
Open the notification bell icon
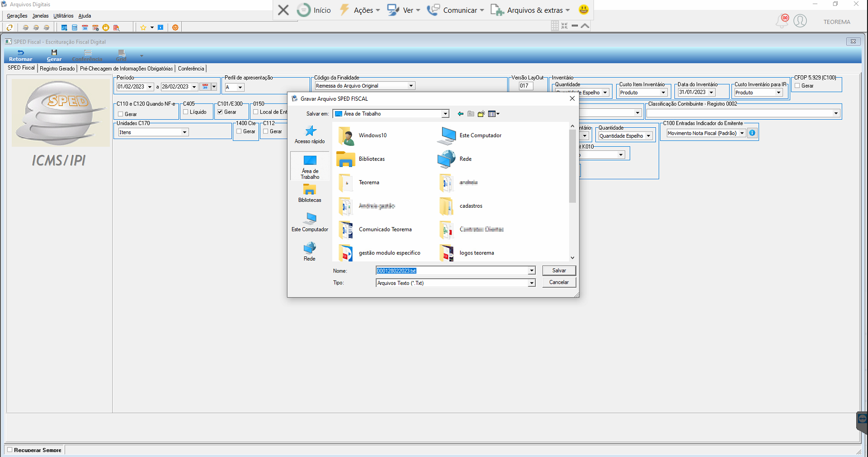[x=782, y=21]
